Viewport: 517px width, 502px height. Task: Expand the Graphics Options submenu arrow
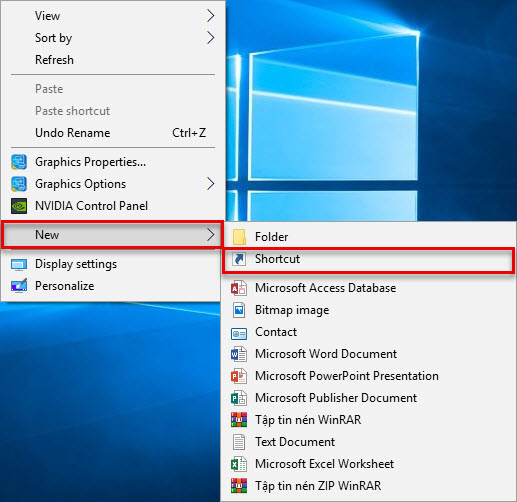210,184
